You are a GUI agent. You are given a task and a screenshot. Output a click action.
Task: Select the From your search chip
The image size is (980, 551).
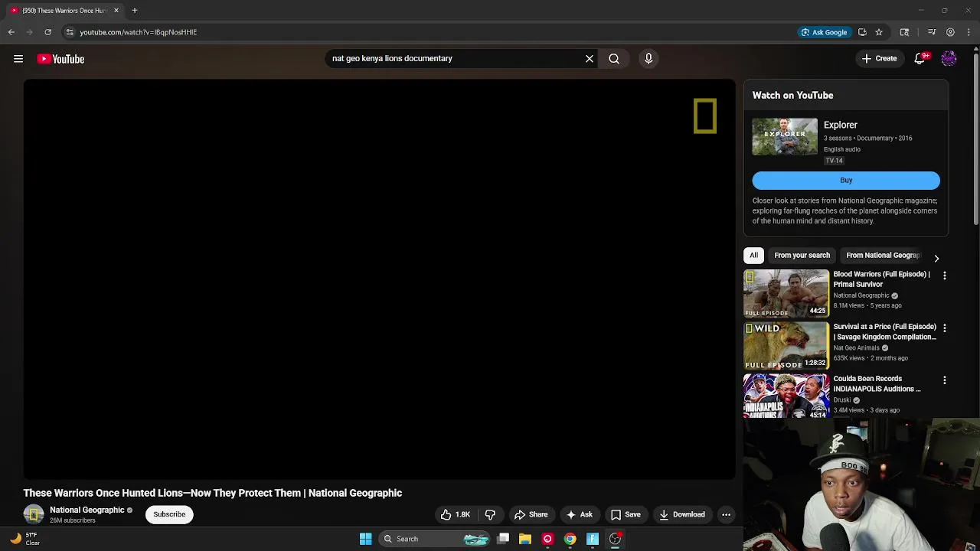[x=802, y=255]
